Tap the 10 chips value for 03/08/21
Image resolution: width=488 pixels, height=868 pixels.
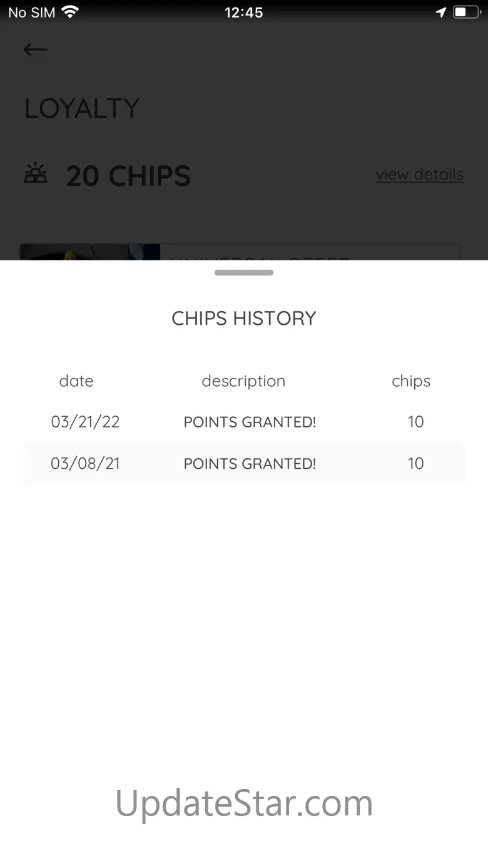tap(415, 464)
